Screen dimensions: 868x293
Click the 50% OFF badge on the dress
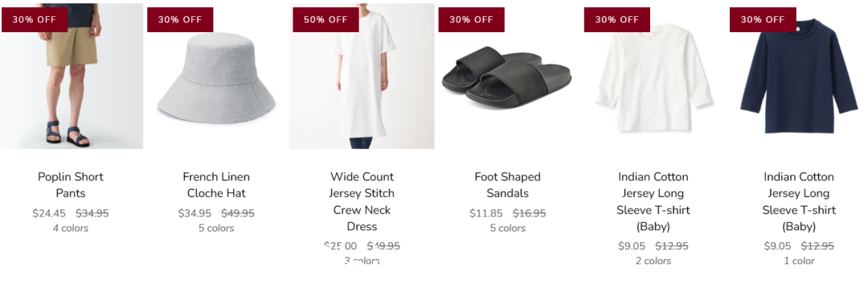(x=325, y=19)
